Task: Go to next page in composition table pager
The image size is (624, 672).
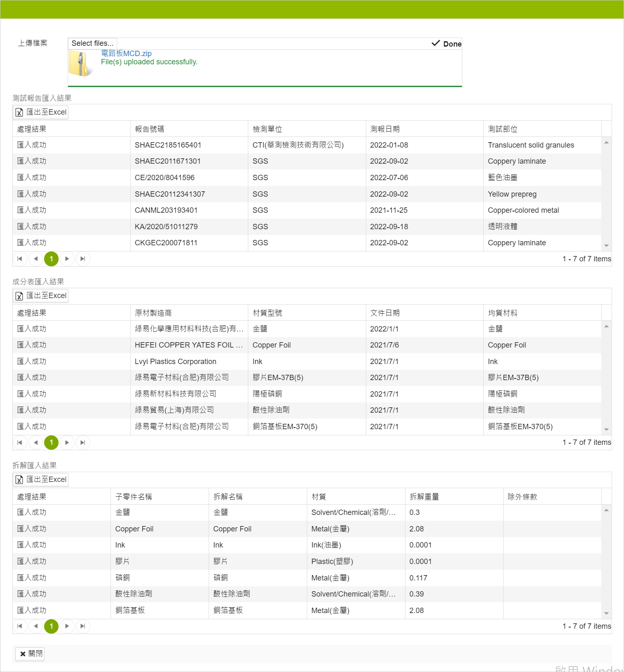Action: click(x=67, y=442)
